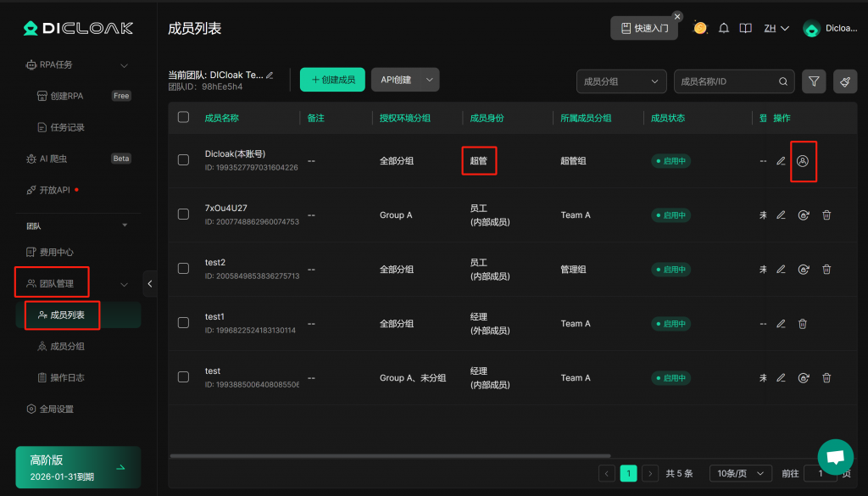Open the notifications bell icon
This screenshot has height=496, width=868.
click(724, 28)
